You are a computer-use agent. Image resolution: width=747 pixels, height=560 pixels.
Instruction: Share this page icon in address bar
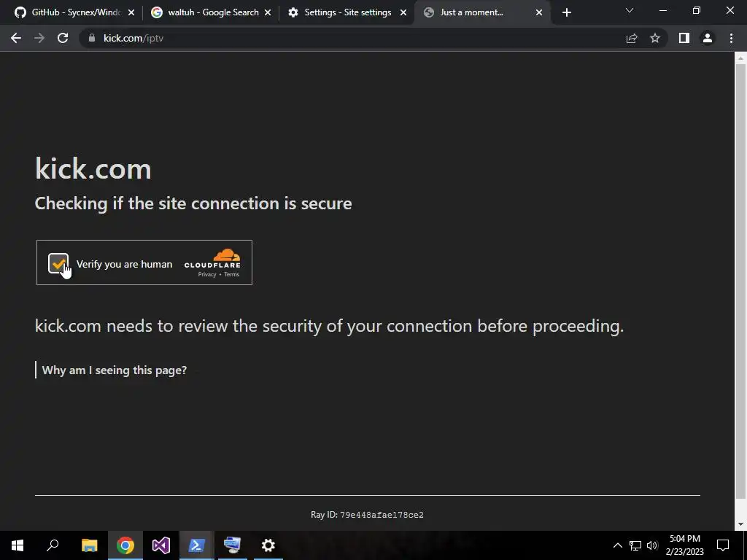pyautogui.click(x=632, y=38)
